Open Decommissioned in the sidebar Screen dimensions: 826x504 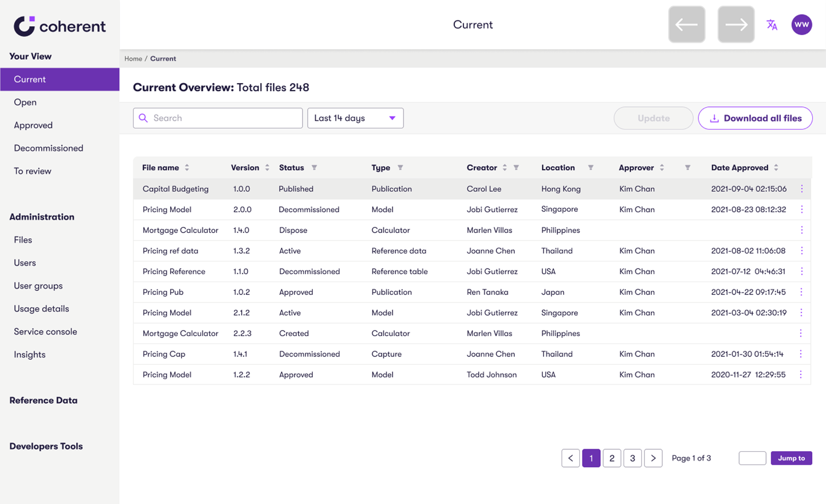(x=49, y=148)
